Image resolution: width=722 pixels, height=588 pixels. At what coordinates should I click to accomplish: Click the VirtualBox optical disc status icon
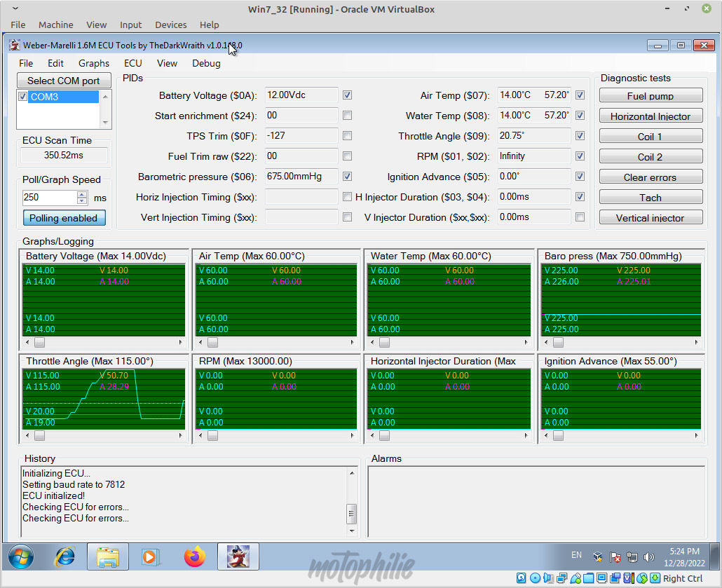pyautogui.click(x=535, y=578)
